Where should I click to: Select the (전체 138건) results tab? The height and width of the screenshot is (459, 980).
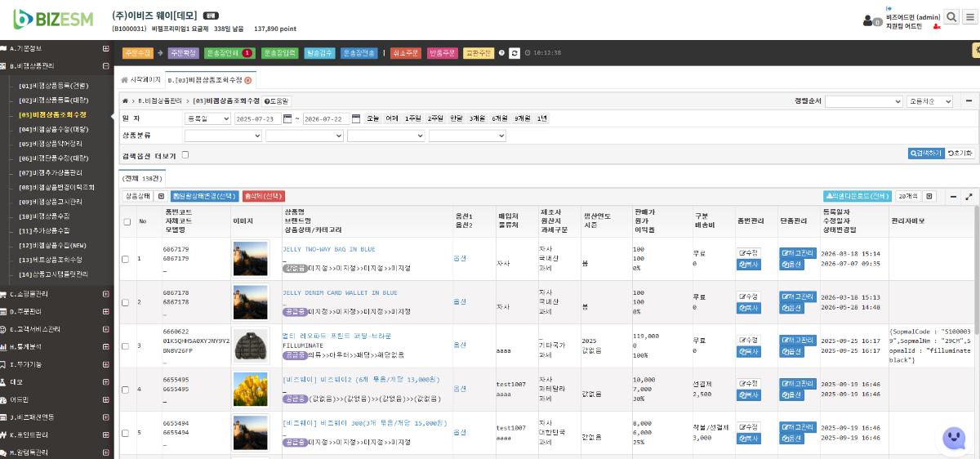click(x=142, y=177)
